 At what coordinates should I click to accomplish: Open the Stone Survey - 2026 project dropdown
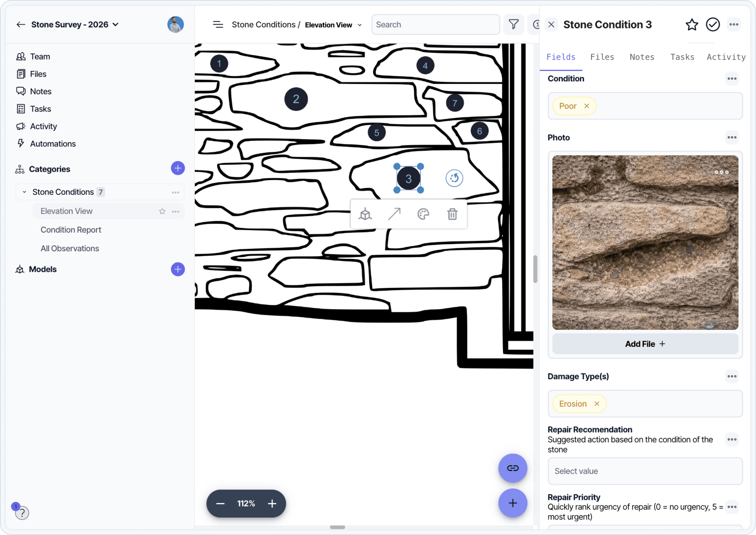coord(116,24)
